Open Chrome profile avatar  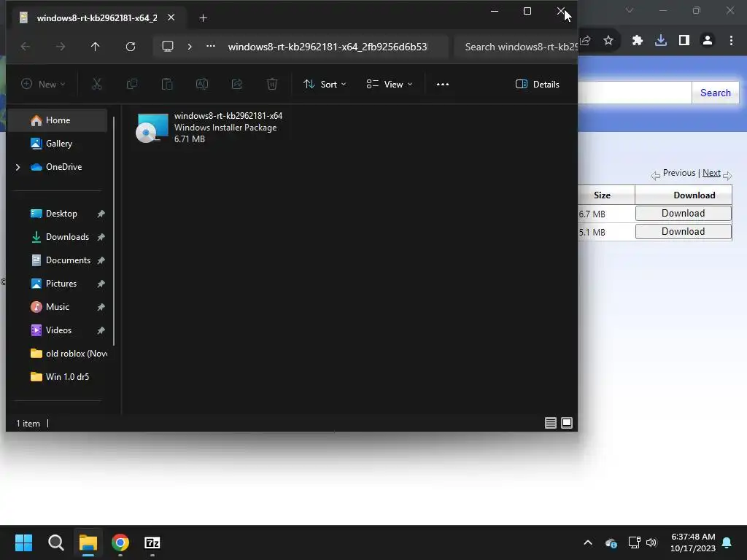708,41
